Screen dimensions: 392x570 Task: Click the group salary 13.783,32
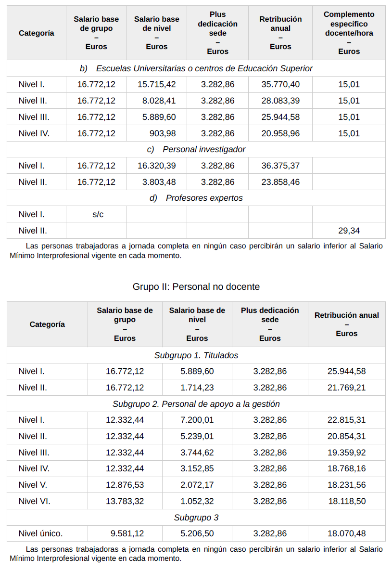tap(125, 501)
